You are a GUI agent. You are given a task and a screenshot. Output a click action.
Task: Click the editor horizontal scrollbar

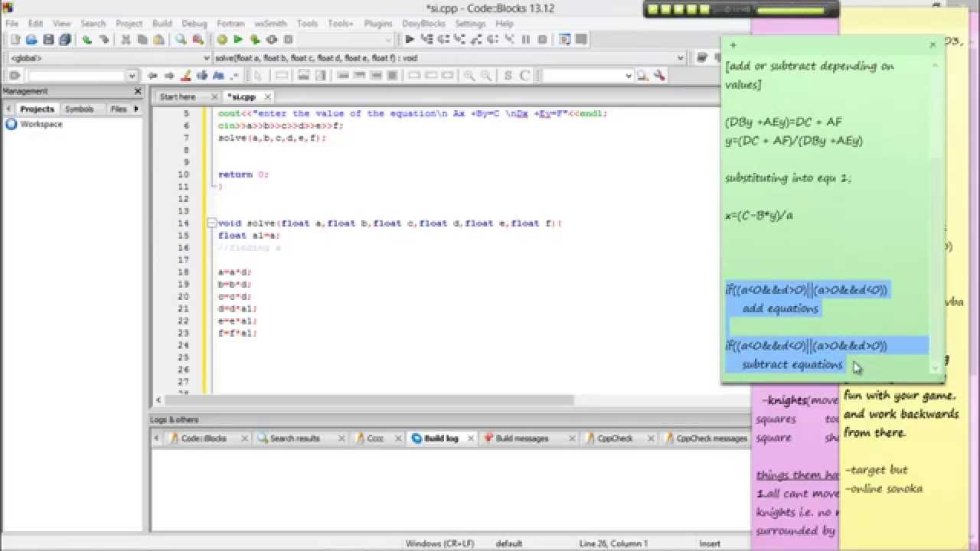[367, 400]
